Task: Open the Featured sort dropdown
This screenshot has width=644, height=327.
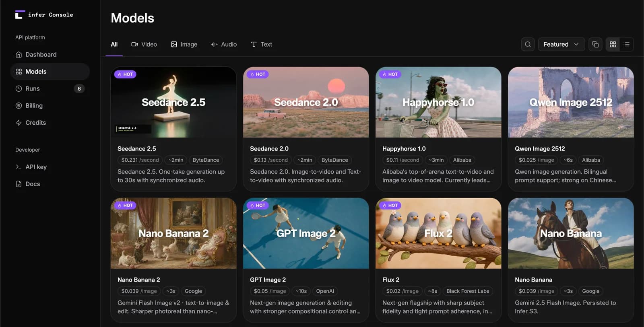Action: point(561,44)
